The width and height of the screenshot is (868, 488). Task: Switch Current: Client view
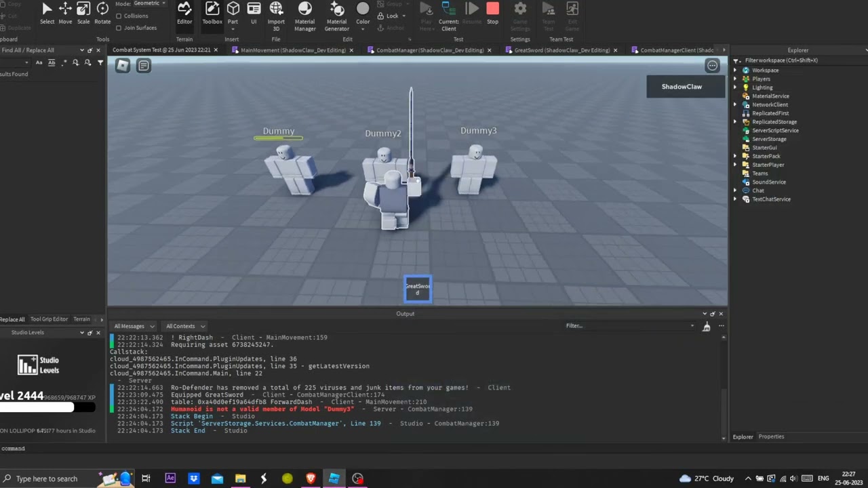pos(449,16)
